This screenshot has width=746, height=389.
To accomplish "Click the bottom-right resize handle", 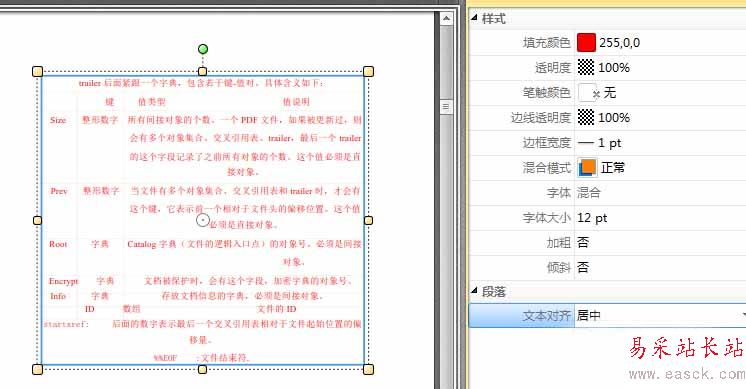I will pyautogui.click(x=368, y=370).
